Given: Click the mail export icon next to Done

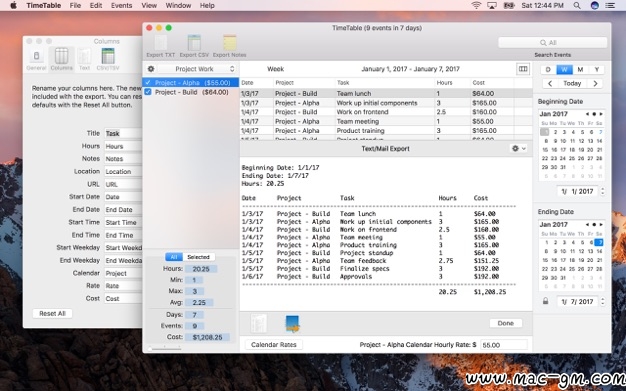Looking at the screenshot, I should coord(293,324).
